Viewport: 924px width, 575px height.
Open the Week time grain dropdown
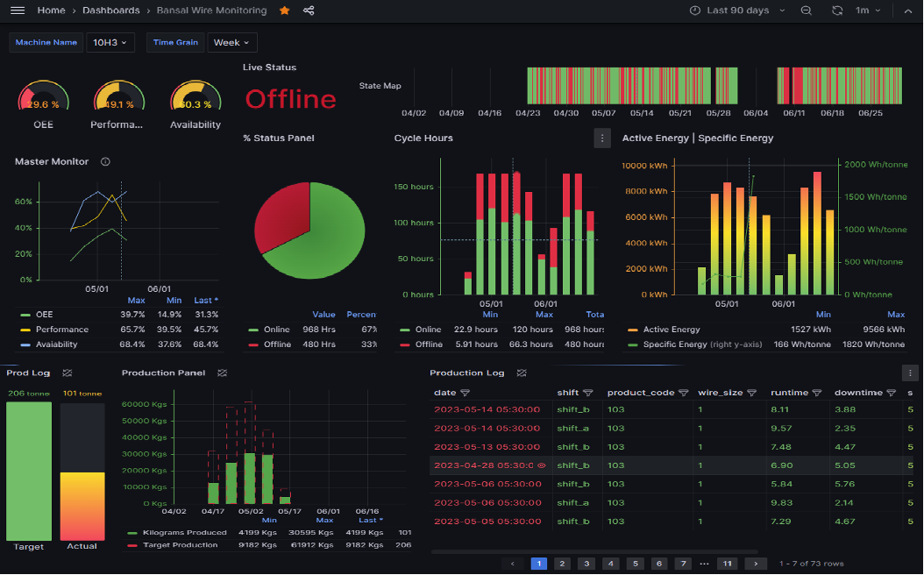coord(231,42)
